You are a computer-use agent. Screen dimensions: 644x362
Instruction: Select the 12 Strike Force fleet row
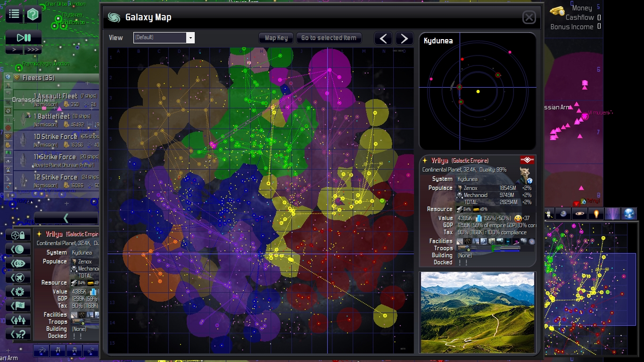[x=56, y=181]
